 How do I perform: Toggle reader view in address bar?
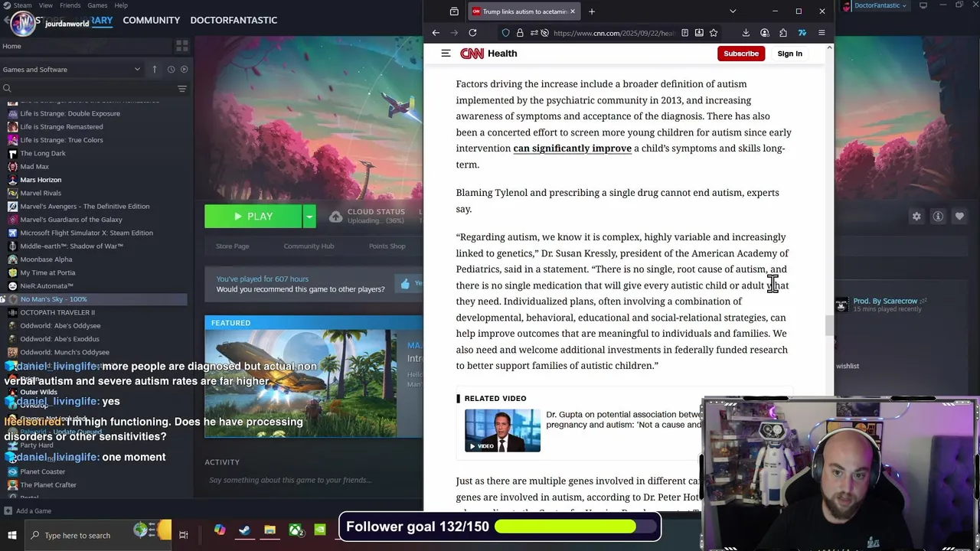[684, 33]
